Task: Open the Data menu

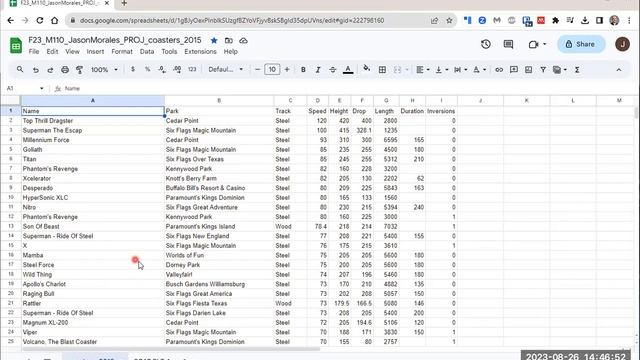Action: point(147,52)
